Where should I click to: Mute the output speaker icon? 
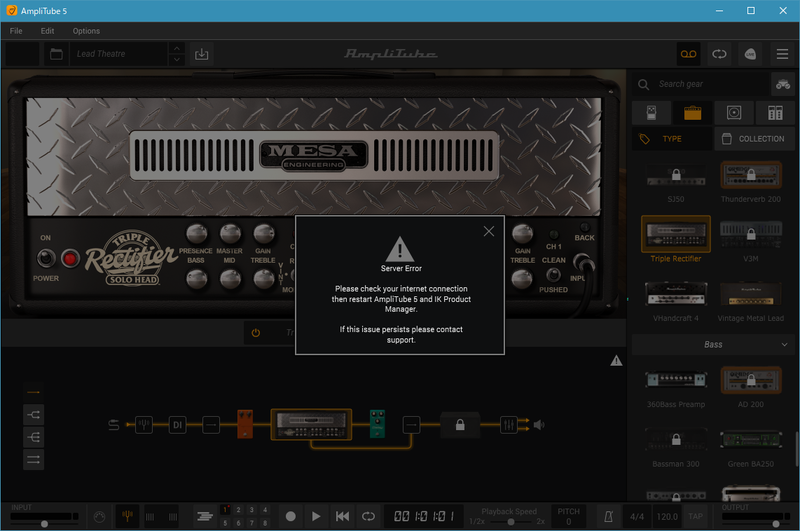point(539,424)
